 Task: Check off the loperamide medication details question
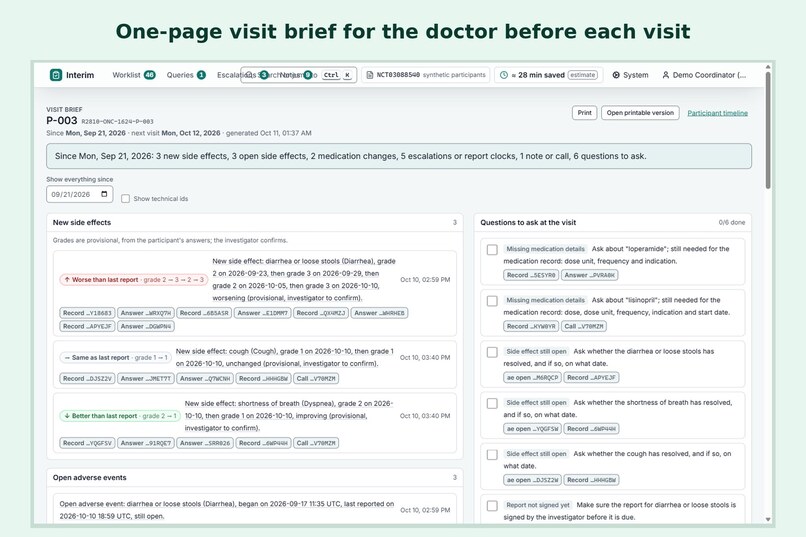pyautogui.click(x=492, y=249)
